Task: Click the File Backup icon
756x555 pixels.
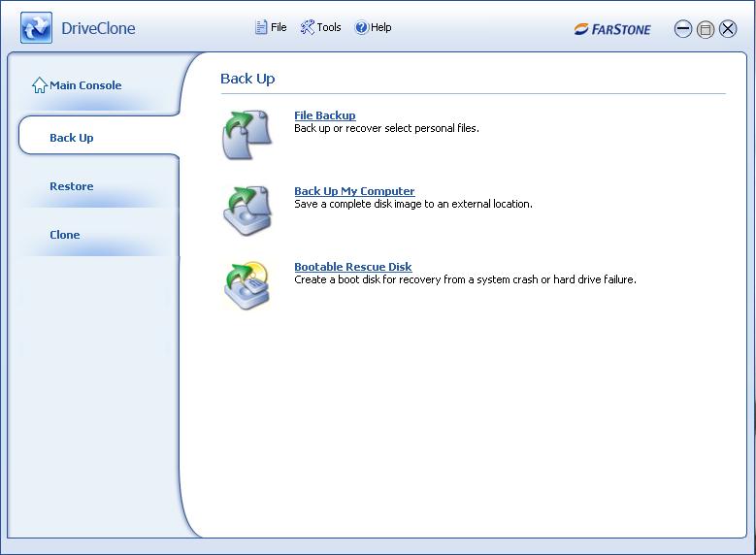Action: click(x=247, y=135)
